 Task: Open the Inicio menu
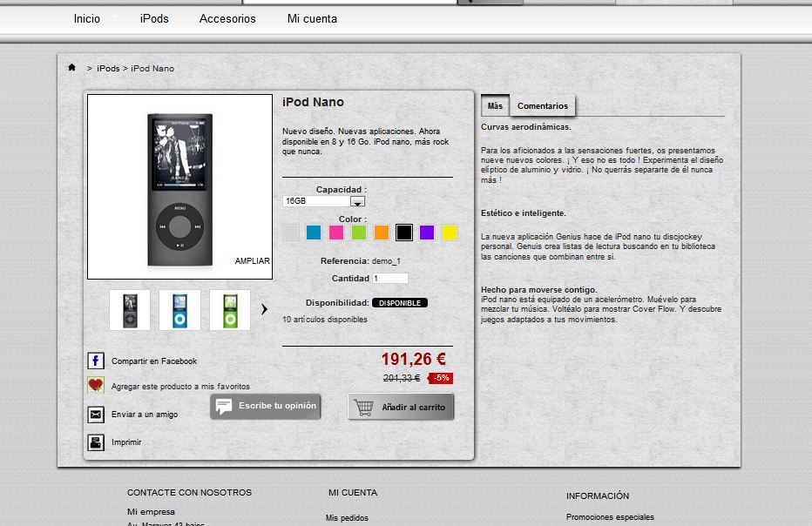coord(87,18)
